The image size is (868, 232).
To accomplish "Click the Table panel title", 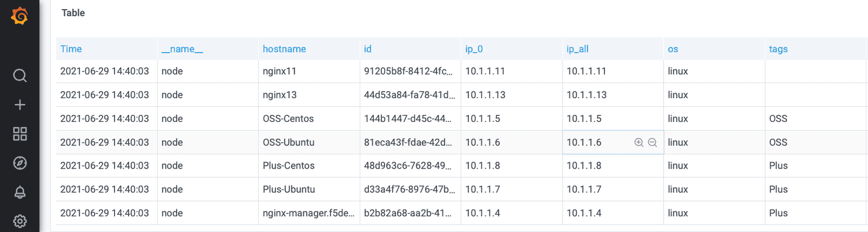I will (x=73, y=13).
